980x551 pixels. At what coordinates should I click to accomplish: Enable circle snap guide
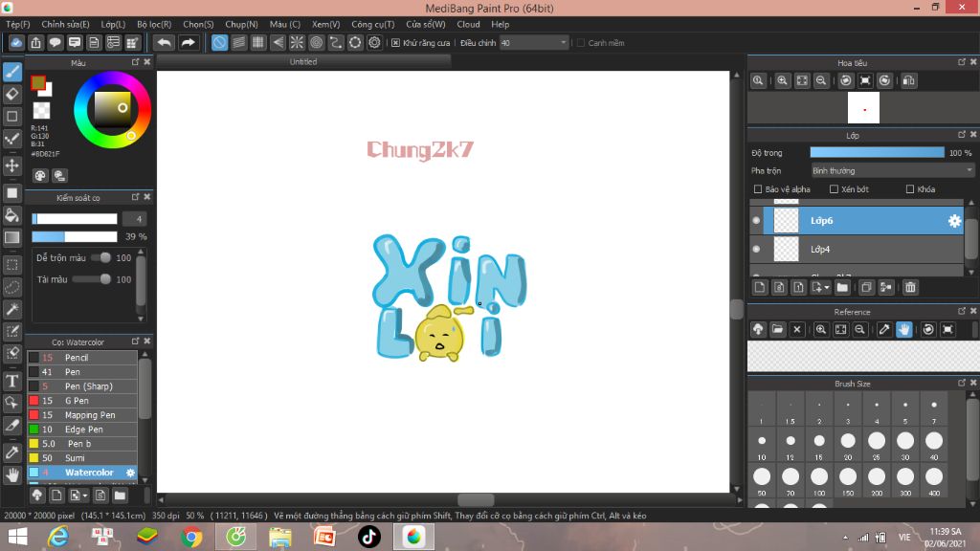point(316,42)
